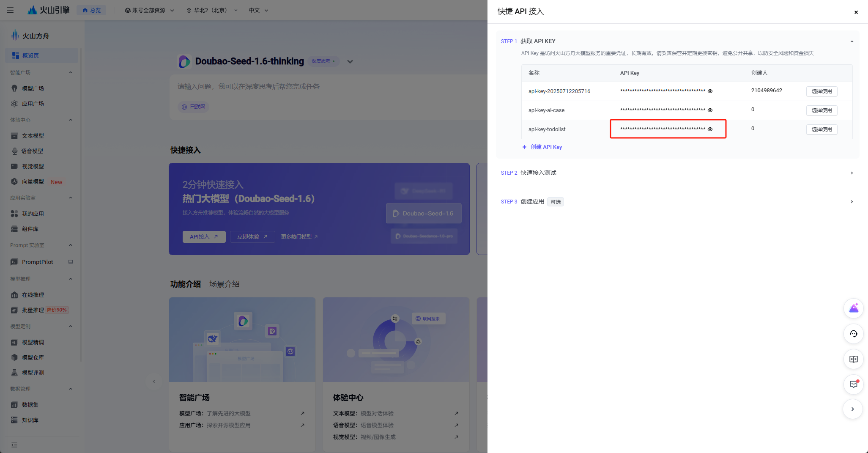Collapse the 体验中心 sidebar section
Viewport: 868px width, 453px height.
coord(71,120)
